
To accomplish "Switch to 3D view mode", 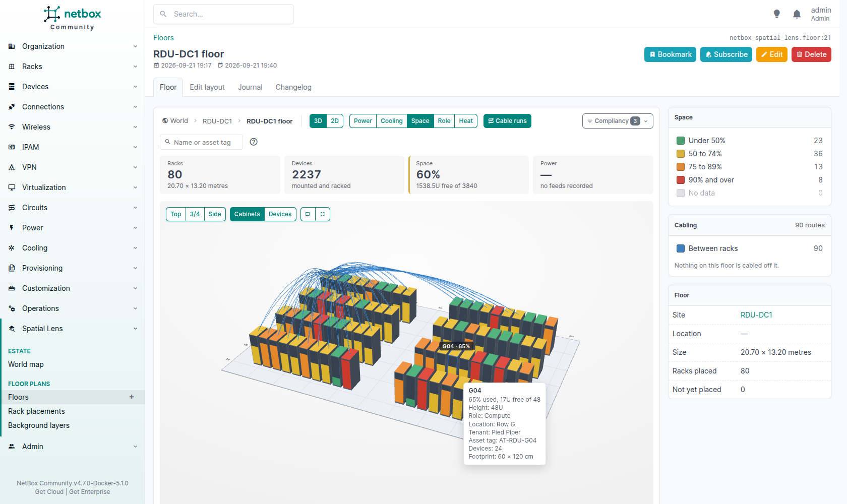I will [x=318, y=121].
